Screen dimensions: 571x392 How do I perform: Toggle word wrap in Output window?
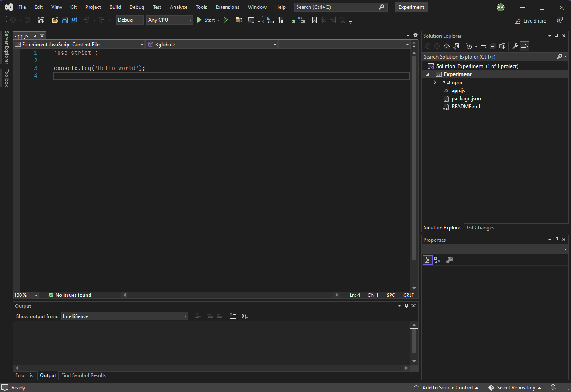point(245,316)
